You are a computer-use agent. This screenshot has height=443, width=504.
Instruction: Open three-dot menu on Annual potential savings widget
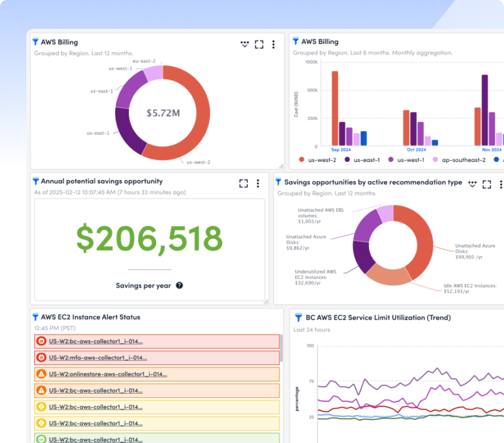point(258,183)
